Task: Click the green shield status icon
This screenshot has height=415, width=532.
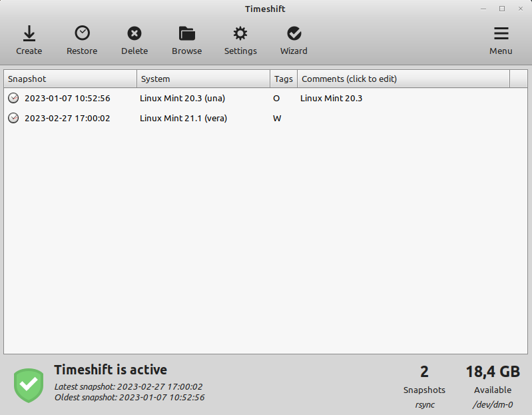Action: click(29, 386)
